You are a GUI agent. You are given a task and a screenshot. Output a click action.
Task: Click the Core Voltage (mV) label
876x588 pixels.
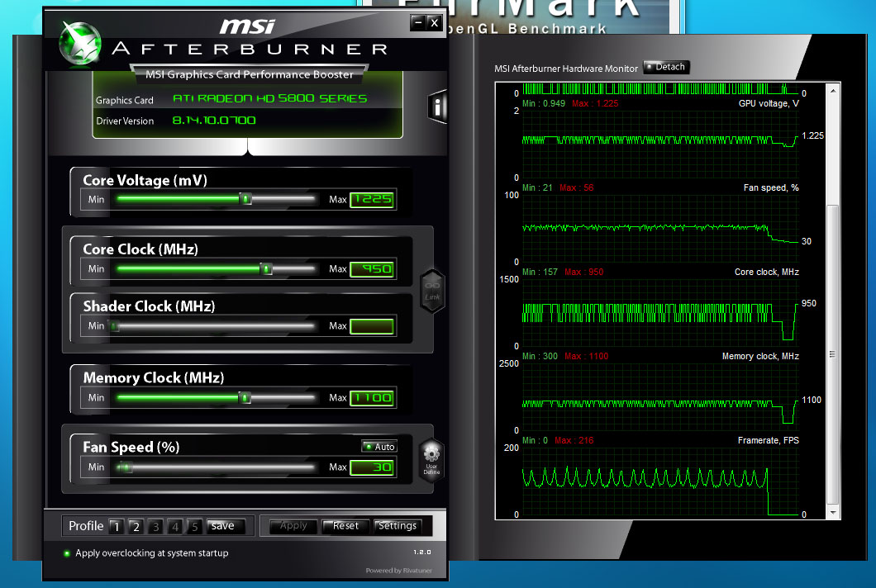click(x=145, y=180)
